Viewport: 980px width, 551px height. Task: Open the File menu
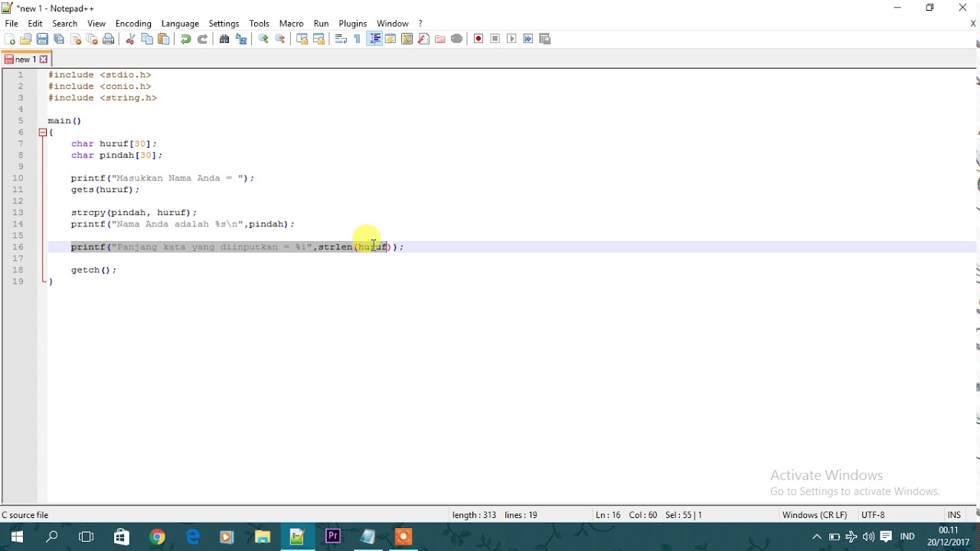pyautogui.click(x=11, y=24)
